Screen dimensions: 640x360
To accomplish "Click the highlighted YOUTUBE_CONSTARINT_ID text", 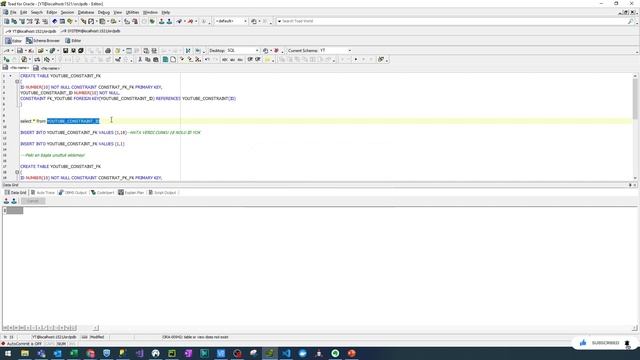I will (73, 121).
